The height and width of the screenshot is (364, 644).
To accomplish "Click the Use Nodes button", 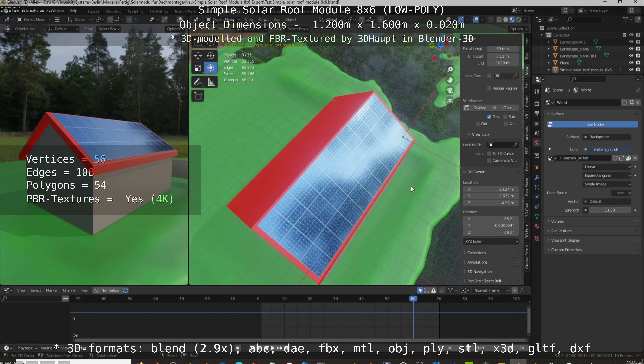I will pyautogui.click(x=593, y=124).
